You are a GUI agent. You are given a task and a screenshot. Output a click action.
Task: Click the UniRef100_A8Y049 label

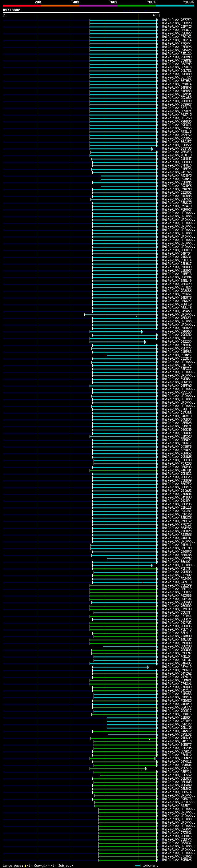click(x=176, y=667)
